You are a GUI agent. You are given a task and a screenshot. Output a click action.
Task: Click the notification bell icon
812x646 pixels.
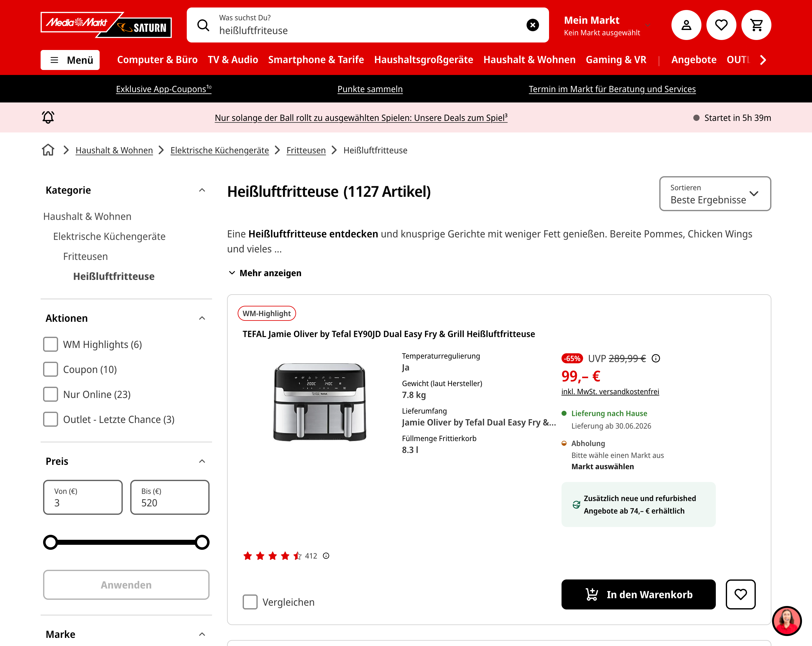(x=48, y=117)
